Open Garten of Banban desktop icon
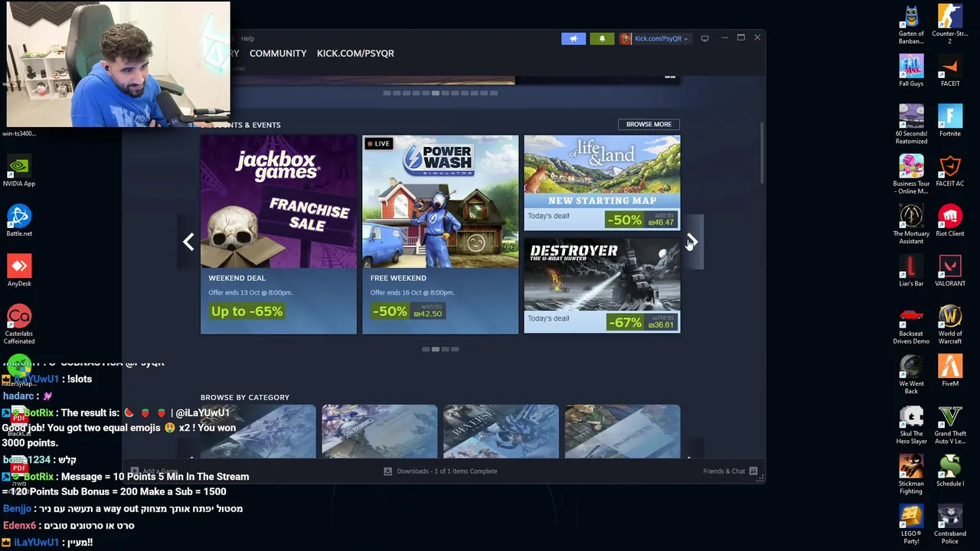 (911, 24)
